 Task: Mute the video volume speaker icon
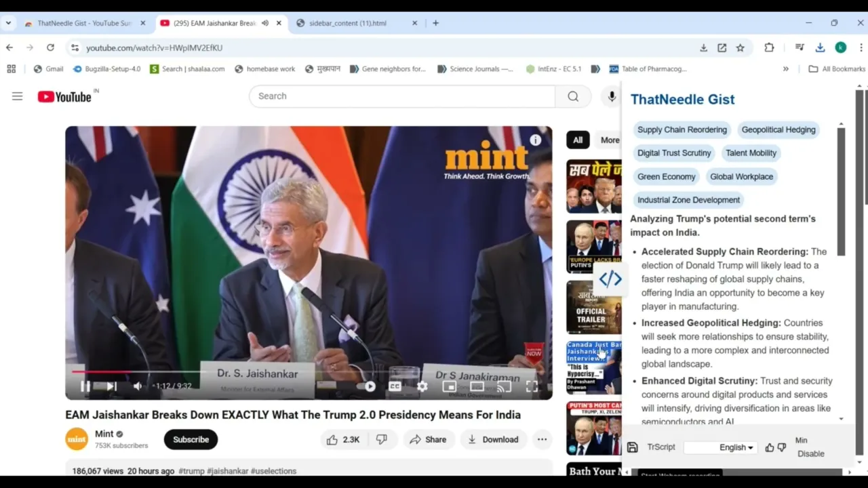point(138,386)
